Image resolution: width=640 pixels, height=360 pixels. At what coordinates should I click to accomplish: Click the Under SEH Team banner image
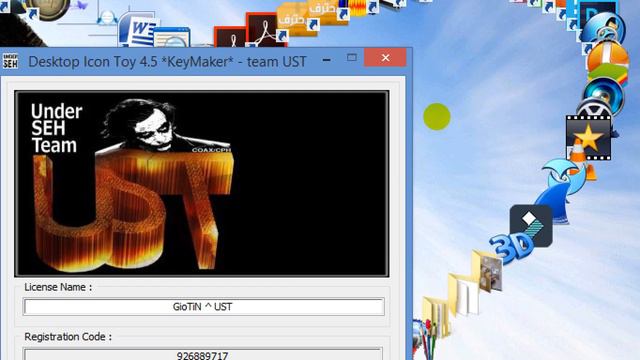202,184
